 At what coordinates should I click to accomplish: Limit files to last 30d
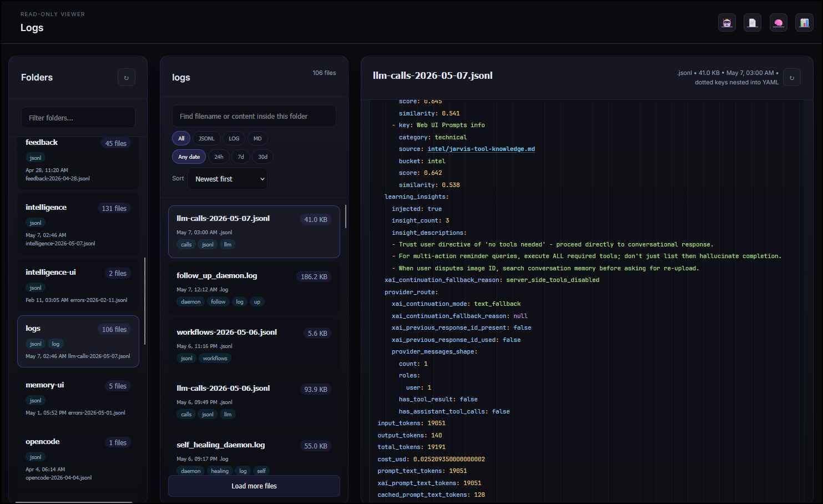pos(263,157)
